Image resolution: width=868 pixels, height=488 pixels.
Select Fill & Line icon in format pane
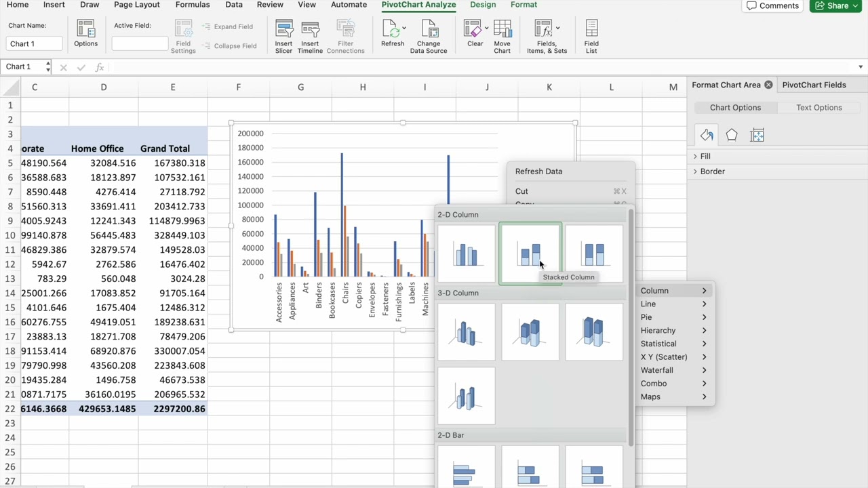tap(707, 136)
